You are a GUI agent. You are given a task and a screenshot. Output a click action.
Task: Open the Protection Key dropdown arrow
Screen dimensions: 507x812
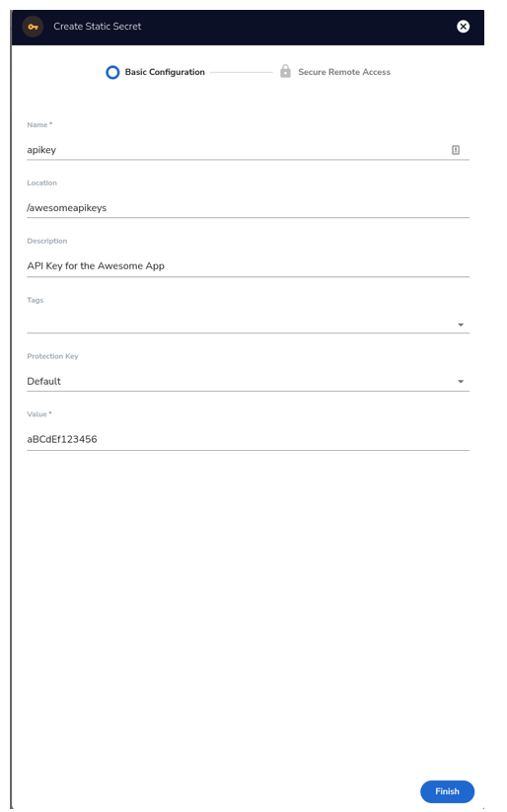pyautogui.click(x=461, y=382)
